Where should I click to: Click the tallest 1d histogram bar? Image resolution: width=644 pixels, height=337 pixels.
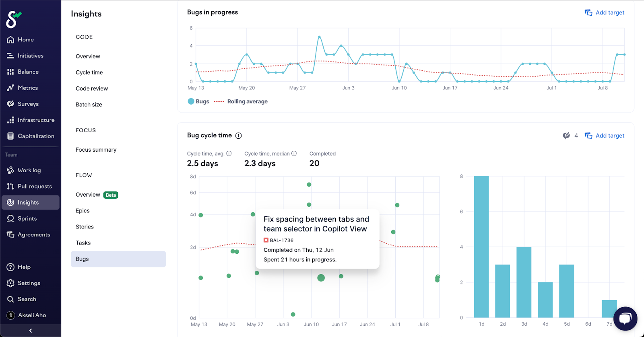coord(481,247)
